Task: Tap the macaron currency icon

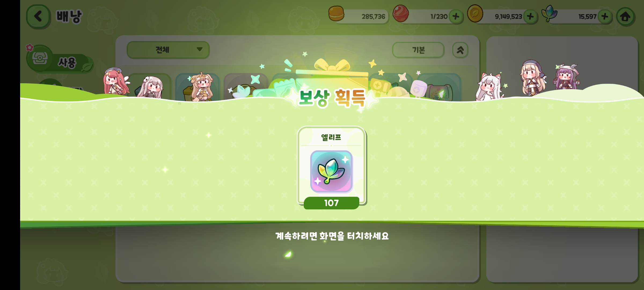Action: 336,13
